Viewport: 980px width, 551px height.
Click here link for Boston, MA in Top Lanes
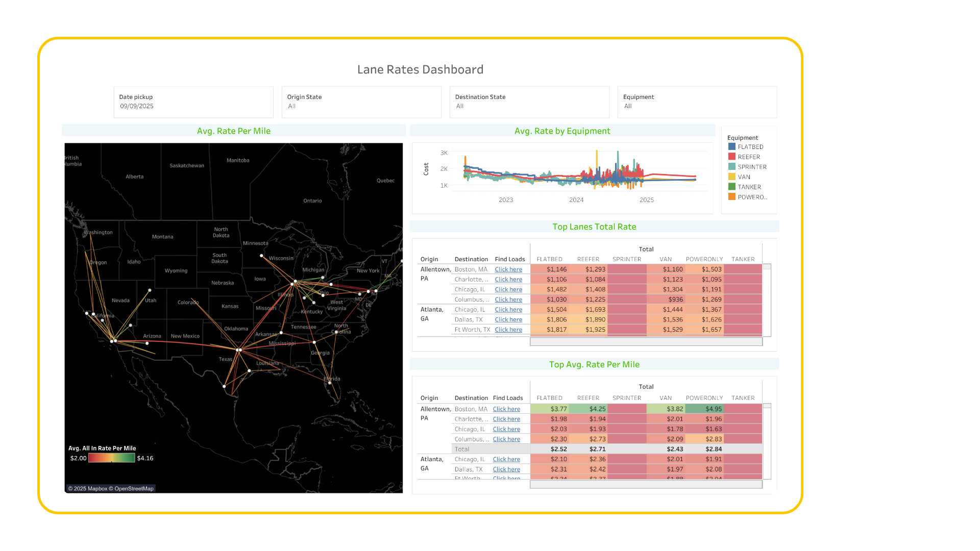click(x=508, y=269)
